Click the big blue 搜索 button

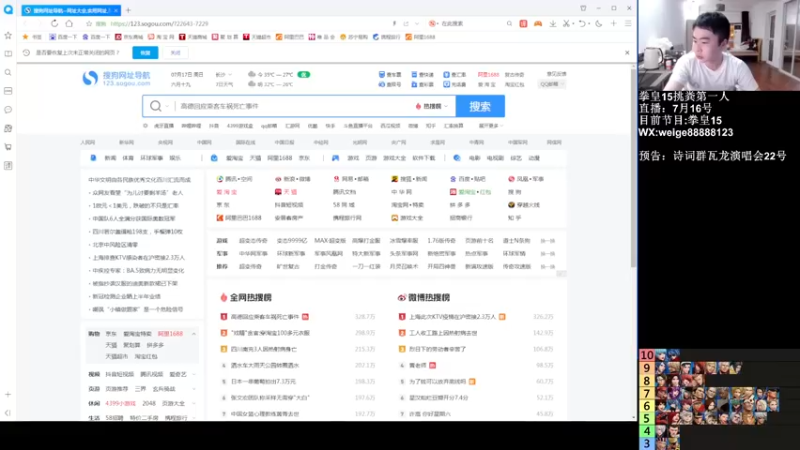point(480,106)
